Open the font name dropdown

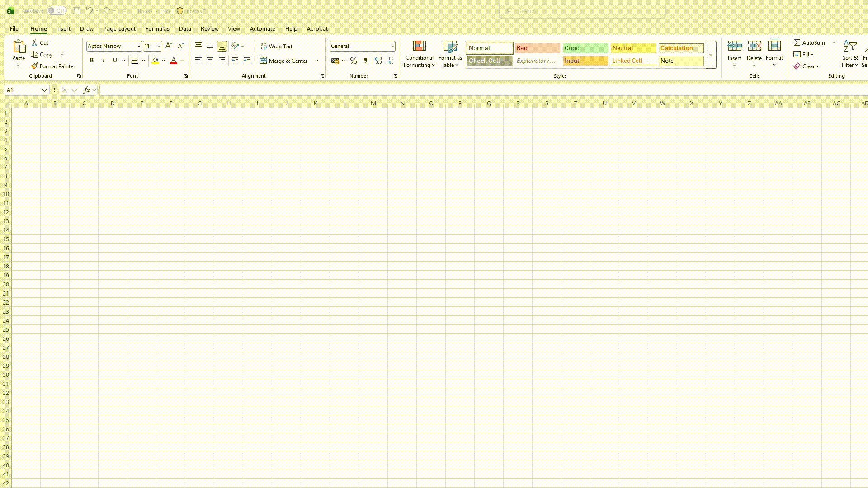[139, 46]
